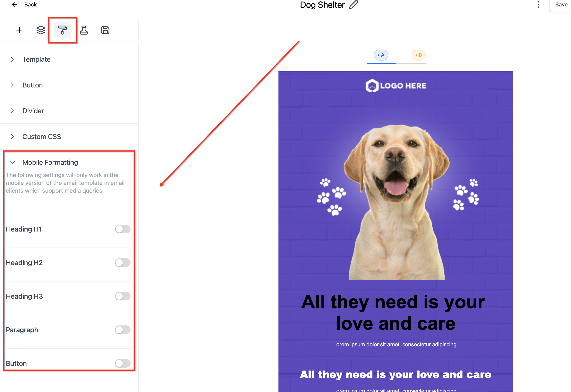Select variant A tab
The height and width of the screenshot is (392, 571).
point(381,55)
